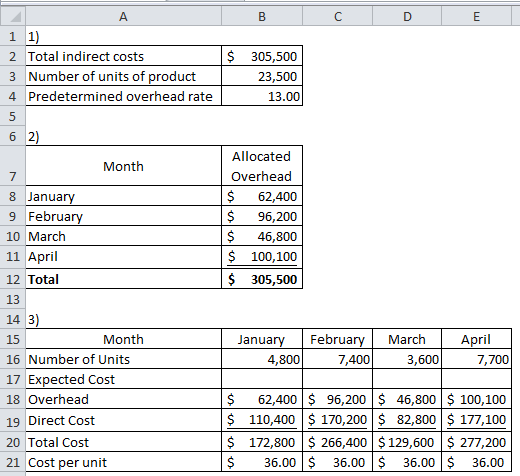Select column E header
520x476 pixels.
click(x=476, y=16)
